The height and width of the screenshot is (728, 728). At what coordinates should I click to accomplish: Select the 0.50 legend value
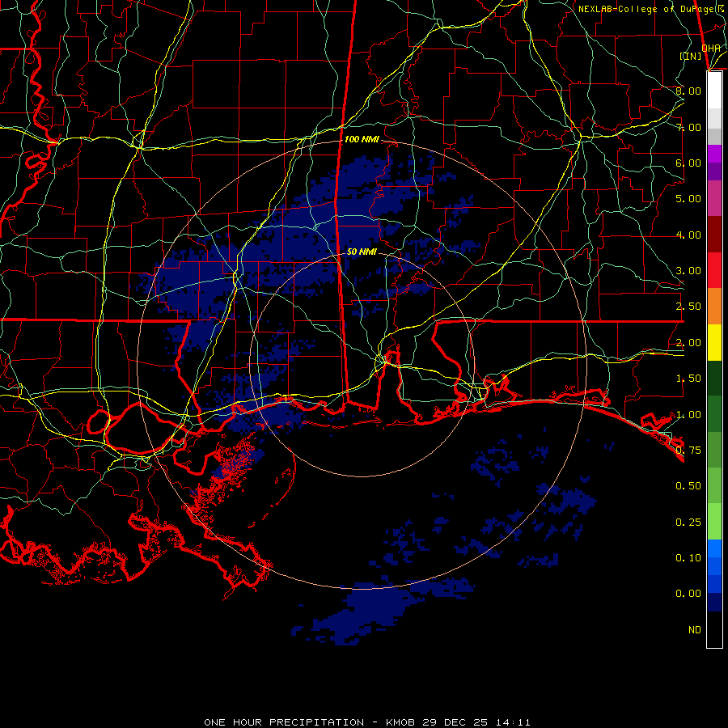(688, 486)
